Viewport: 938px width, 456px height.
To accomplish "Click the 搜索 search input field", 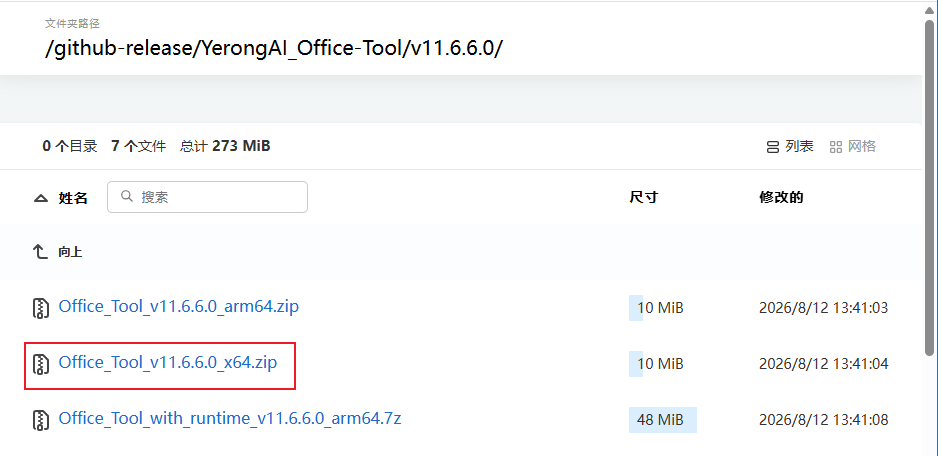I will [208, 197].
